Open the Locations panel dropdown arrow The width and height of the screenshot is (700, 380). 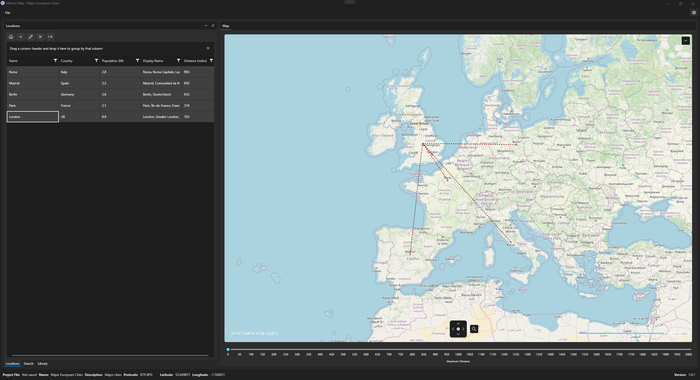(206, 26)
